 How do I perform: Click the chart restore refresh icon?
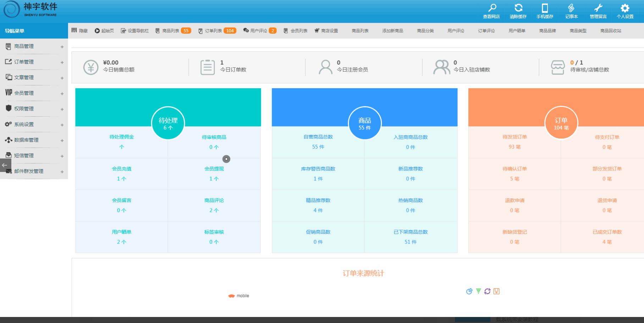tap(487, 291)
